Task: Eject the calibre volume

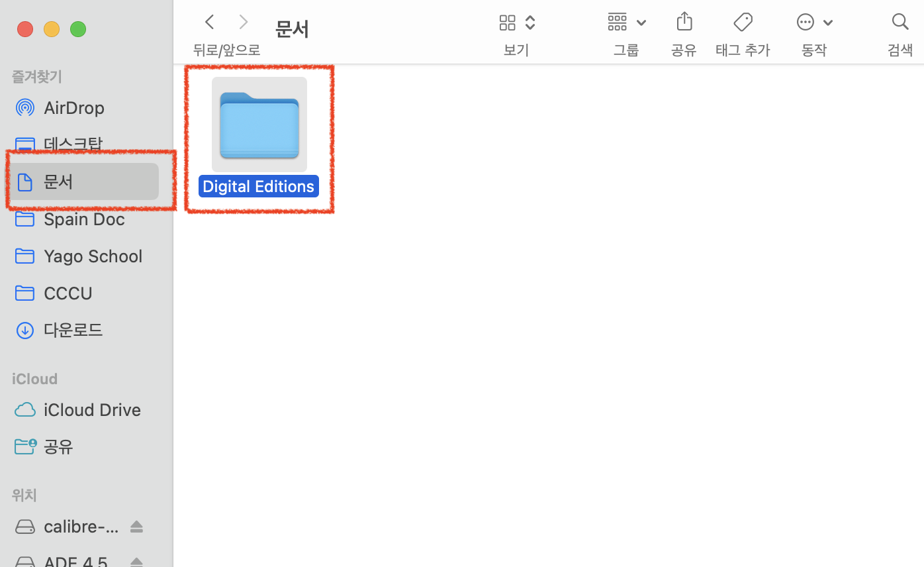Action: point(136,527)
